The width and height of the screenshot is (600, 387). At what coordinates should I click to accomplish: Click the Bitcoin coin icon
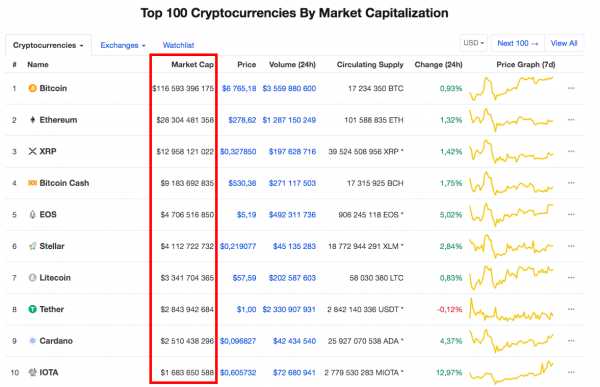pyautogui.click(x=33, y=88)
